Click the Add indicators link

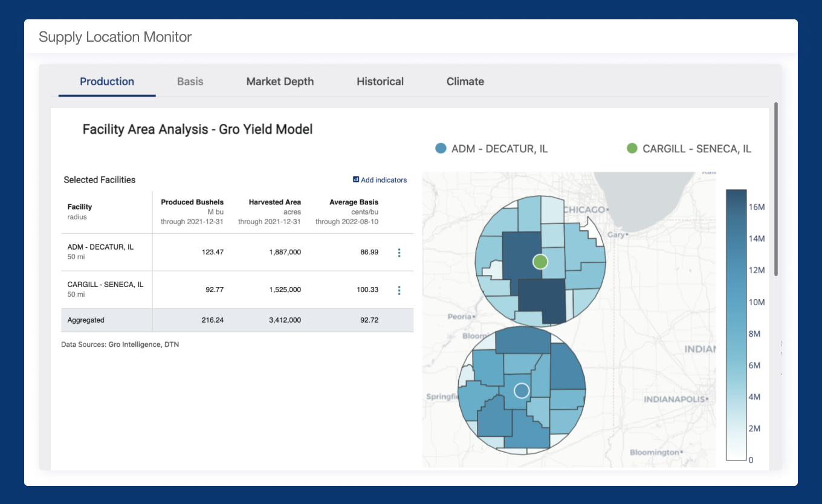click(384, 180)
